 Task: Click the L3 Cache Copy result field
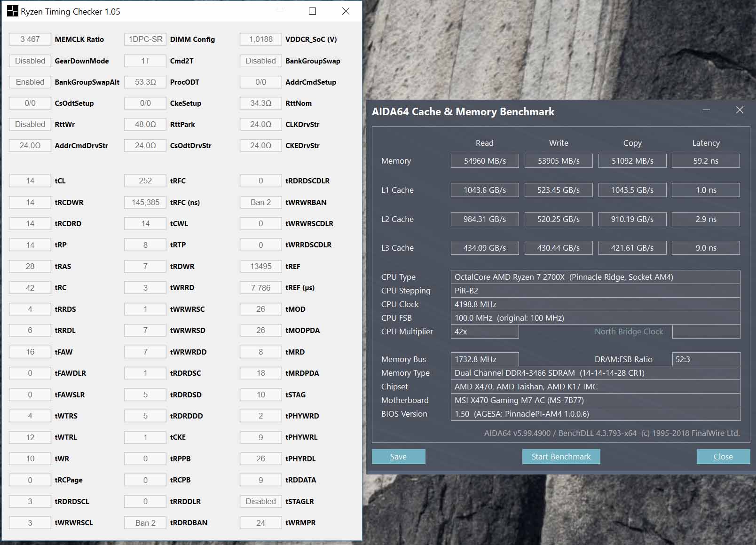click(632, 248)
